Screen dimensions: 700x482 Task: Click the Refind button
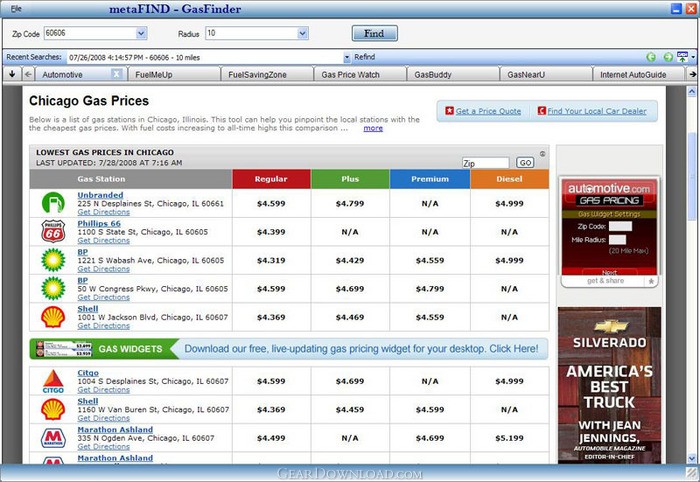tap(364, 57)
